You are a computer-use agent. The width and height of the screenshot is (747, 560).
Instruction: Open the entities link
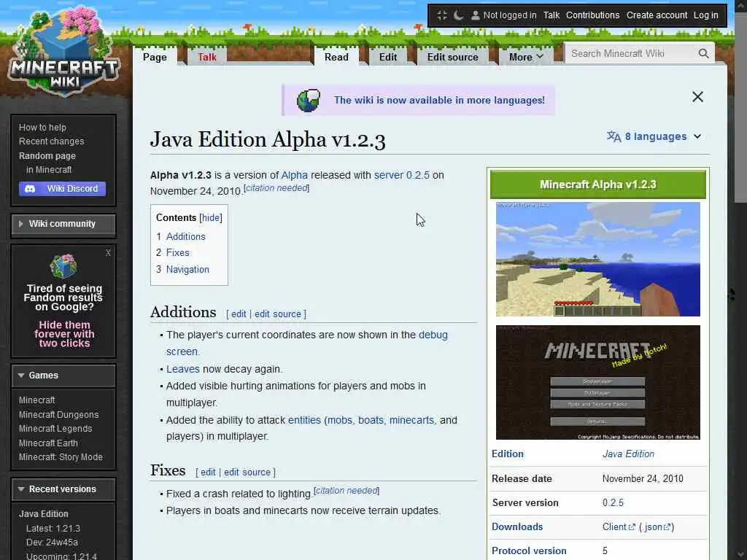click(304, 421)
